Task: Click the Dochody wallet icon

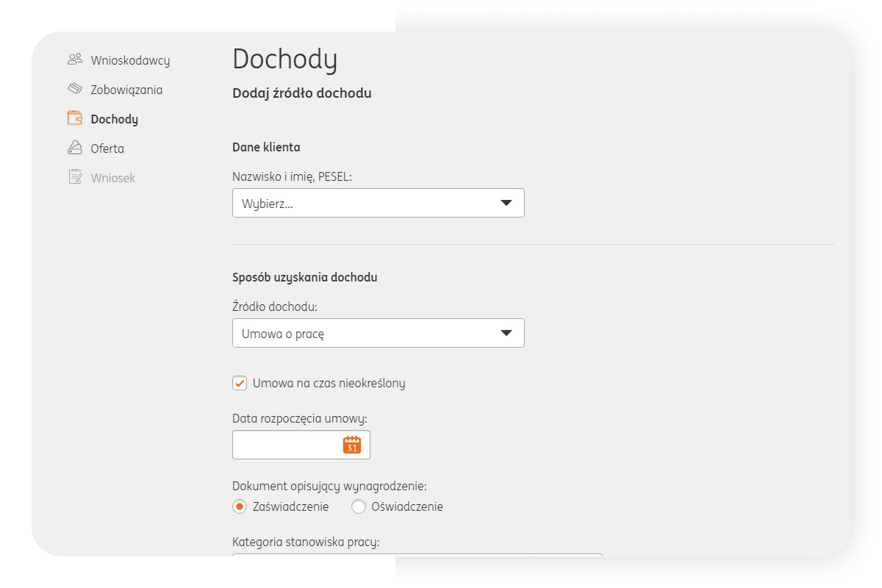Action: click(74, 118)
